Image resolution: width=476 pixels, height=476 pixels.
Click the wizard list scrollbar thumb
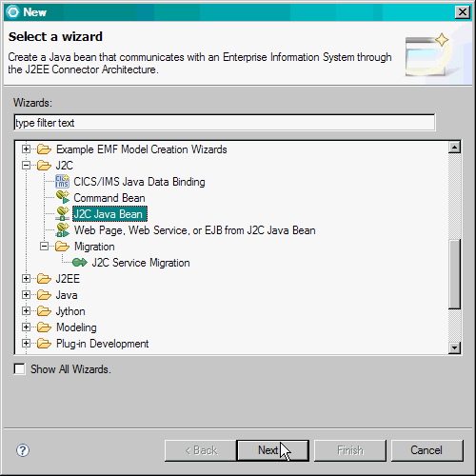coord(454,274)
